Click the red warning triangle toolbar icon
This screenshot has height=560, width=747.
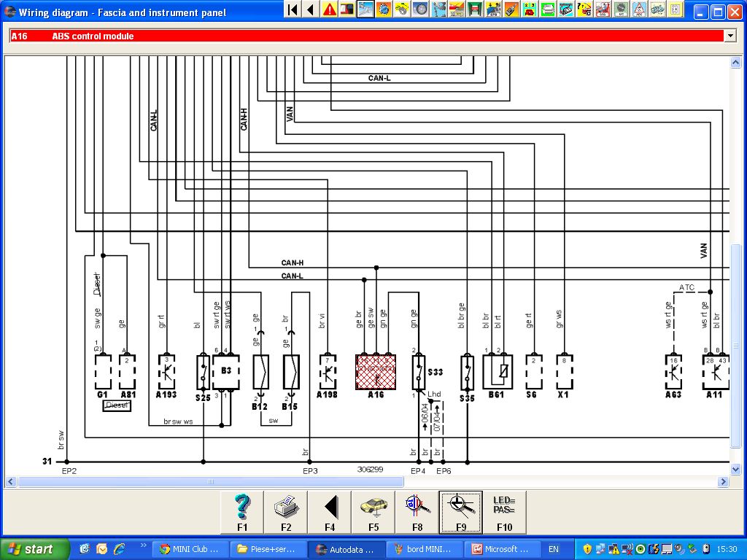point(330,9)
